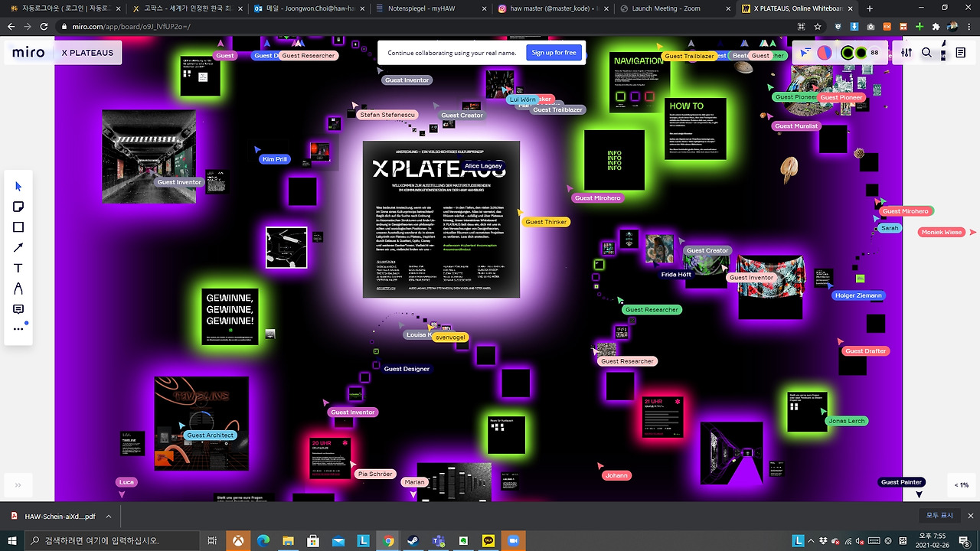Click the Chrome profile avatar

tap(952, 26)
